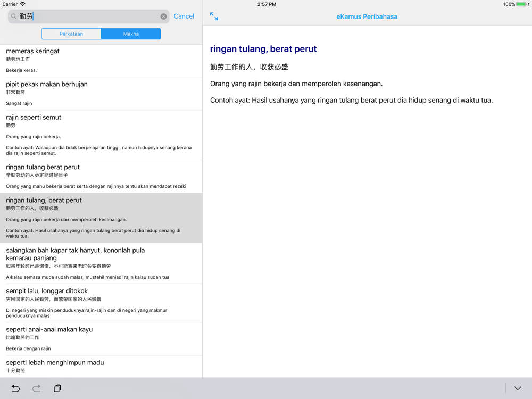Expand detail view to full screen
532x399 pixels.
tap(214, 16)
